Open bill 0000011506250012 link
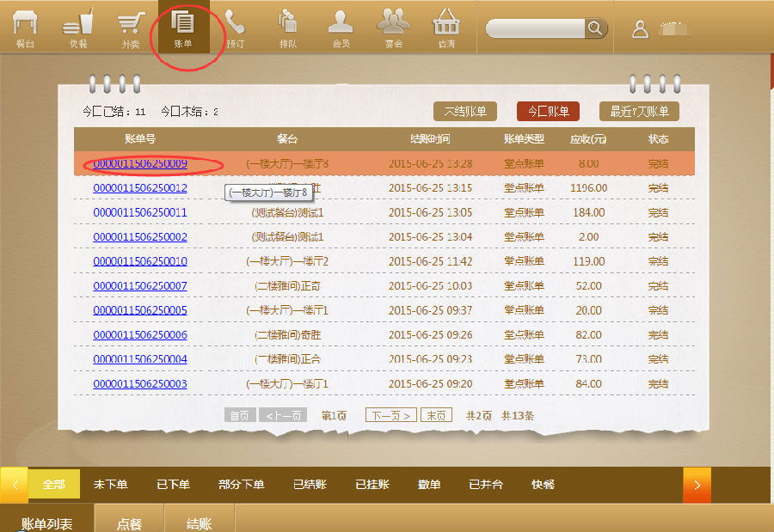Image resolution: width=774 pixels, height=532 pixels. click(x=140, y=188)
